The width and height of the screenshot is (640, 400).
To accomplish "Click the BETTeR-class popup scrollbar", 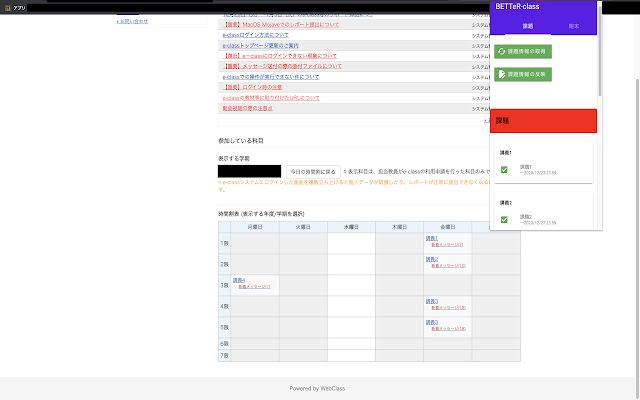I will [x=600, y=53].
